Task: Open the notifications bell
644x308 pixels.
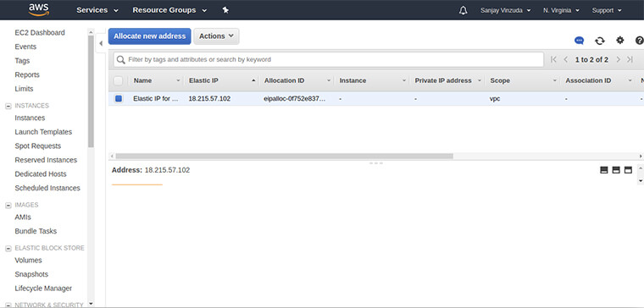Action: (x=463, y=11)
